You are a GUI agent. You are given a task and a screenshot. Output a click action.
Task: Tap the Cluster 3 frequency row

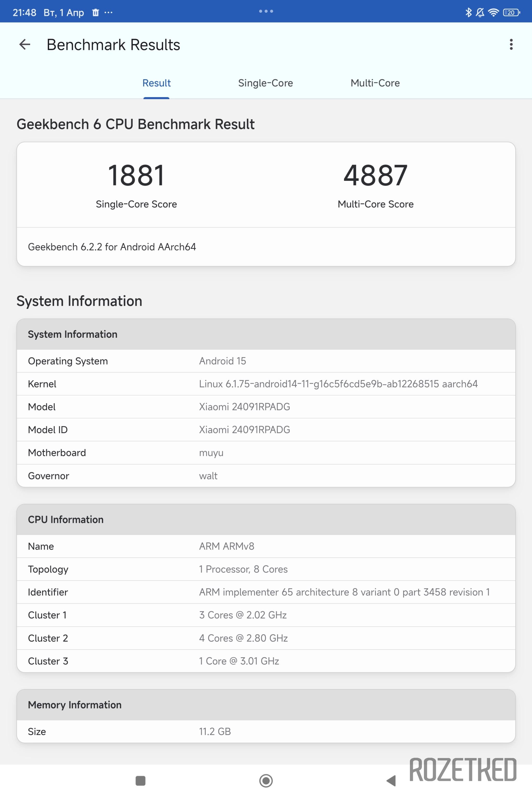click(x=266, y=661)
